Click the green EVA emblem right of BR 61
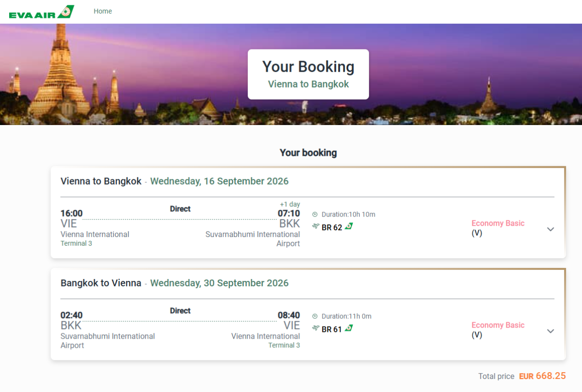Screen dimensions: 582x392 click(x=349, y=328)
